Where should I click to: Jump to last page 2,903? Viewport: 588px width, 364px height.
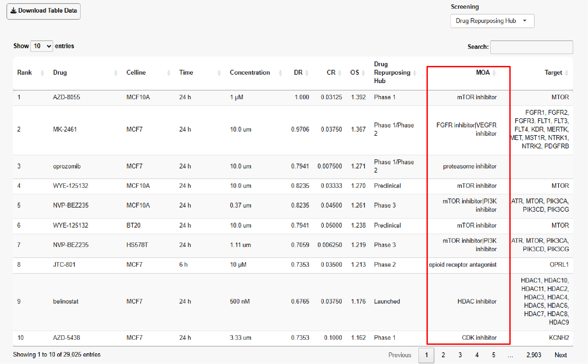click(533, 355)
